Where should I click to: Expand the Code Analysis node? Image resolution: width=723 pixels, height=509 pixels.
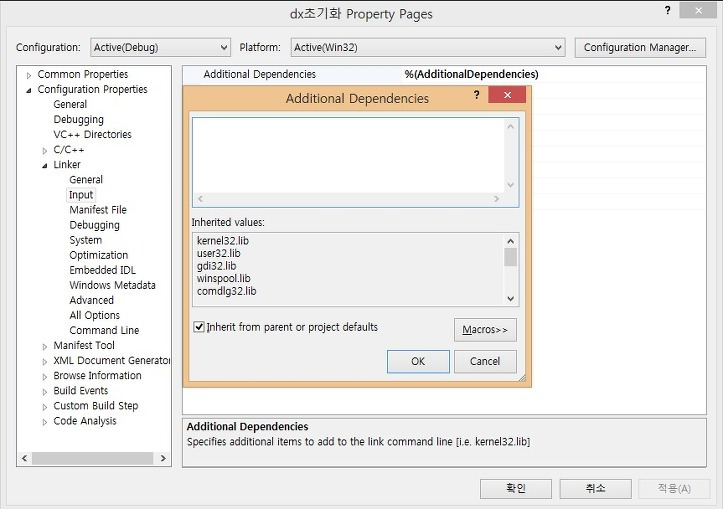[x=45, y=422]
